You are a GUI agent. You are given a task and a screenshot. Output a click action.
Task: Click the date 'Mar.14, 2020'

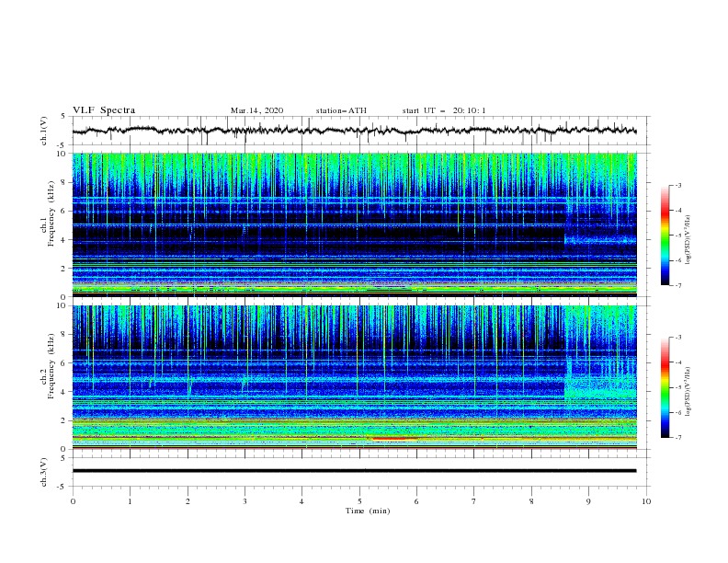[x=256, y=110]
